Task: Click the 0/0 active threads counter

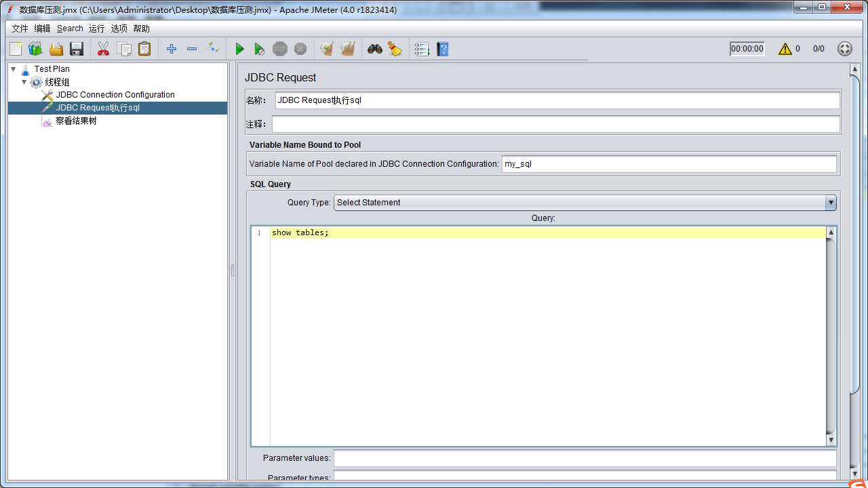Action: [x=818, y=49]
